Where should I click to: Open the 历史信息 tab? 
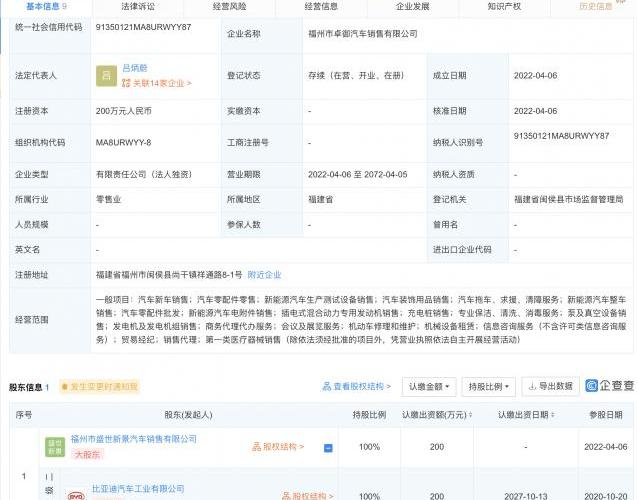click(596, 6)
